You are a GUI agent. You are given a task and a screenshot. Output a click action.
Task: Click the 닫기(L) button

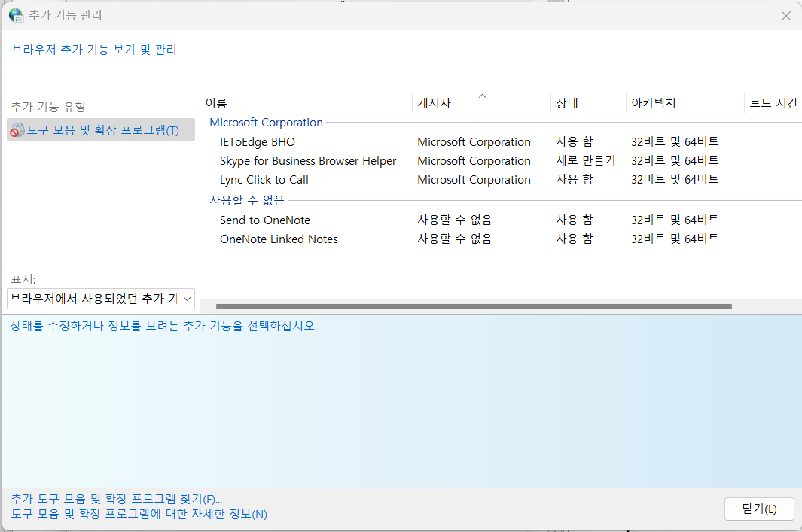coord(759,509)
